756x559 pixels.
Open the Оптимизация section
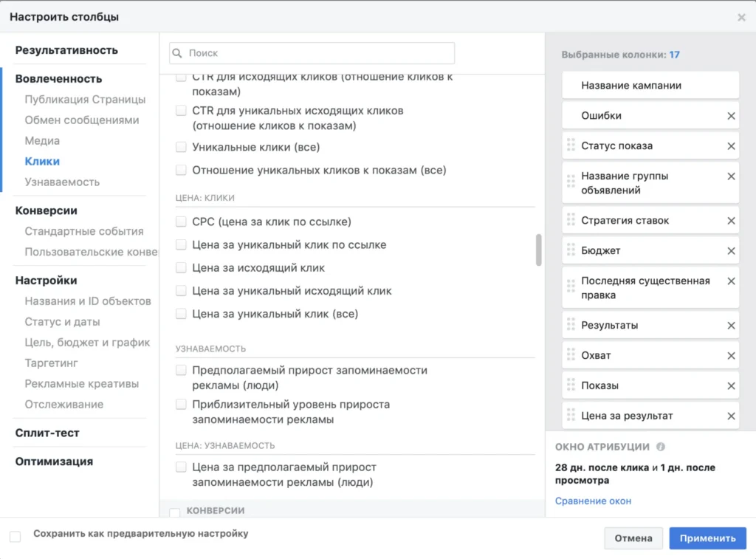(54, 462)
